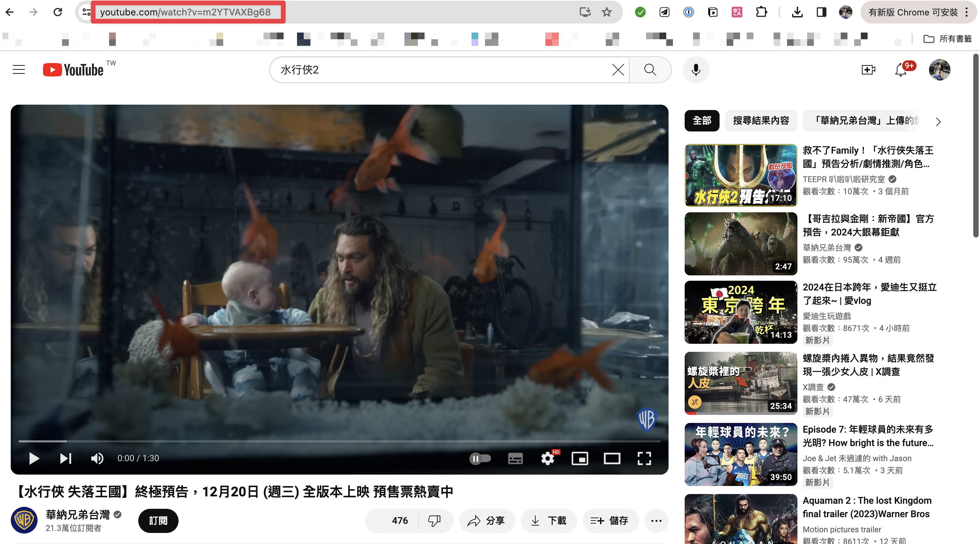Open the notifications bell
Image resolution: width=980 pixels, height=544 pixels.
tap(901, 70)
